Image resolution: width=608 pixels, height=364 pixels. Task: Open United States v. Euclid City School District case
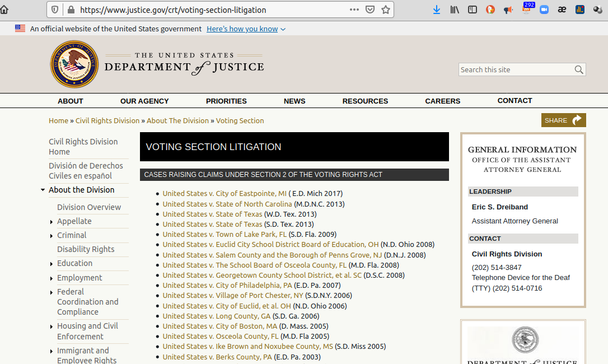(270, 245)
